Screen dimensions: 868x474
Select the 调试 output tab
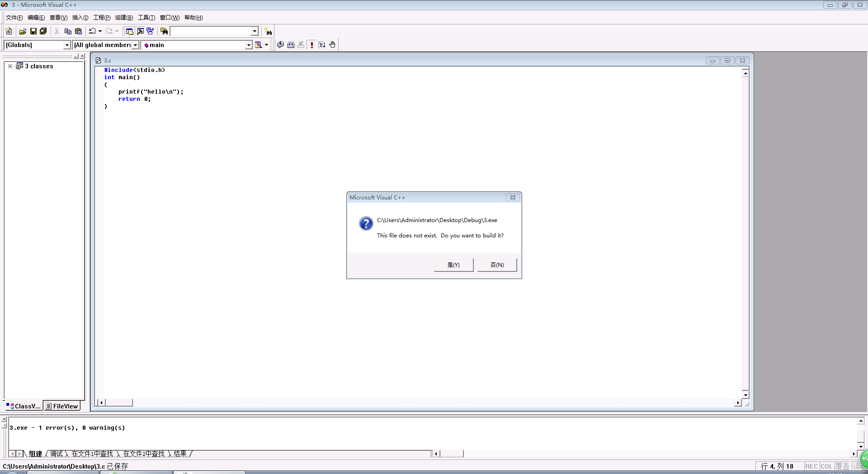57,454
